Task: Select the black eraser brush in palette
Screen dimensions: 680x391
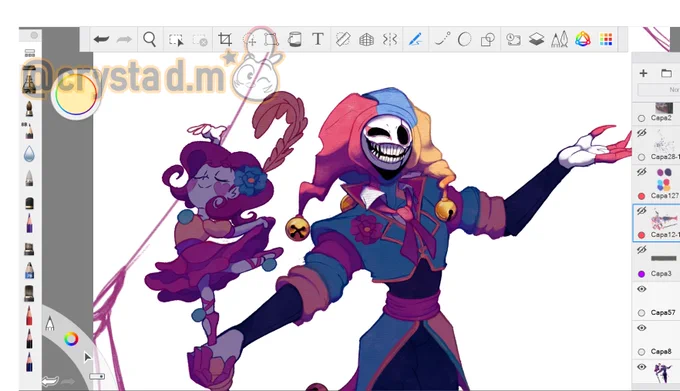Action: (29, 202)
